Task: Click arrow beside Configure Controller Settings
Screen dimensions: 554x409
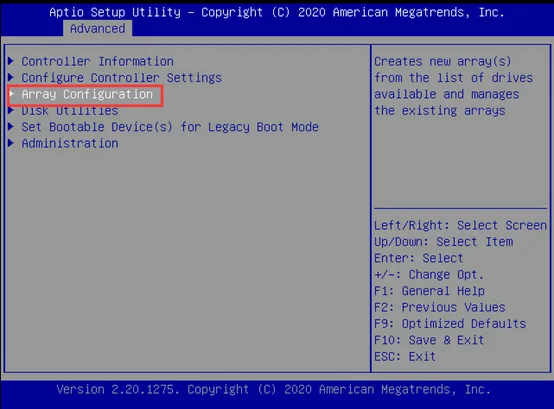Action: coord(11,77)
